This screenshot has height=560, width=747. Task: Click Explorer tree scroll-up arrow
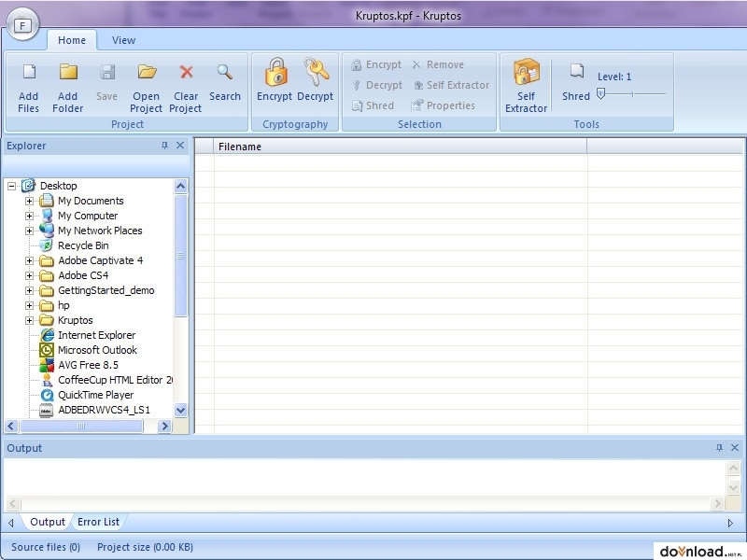[180, 186]
